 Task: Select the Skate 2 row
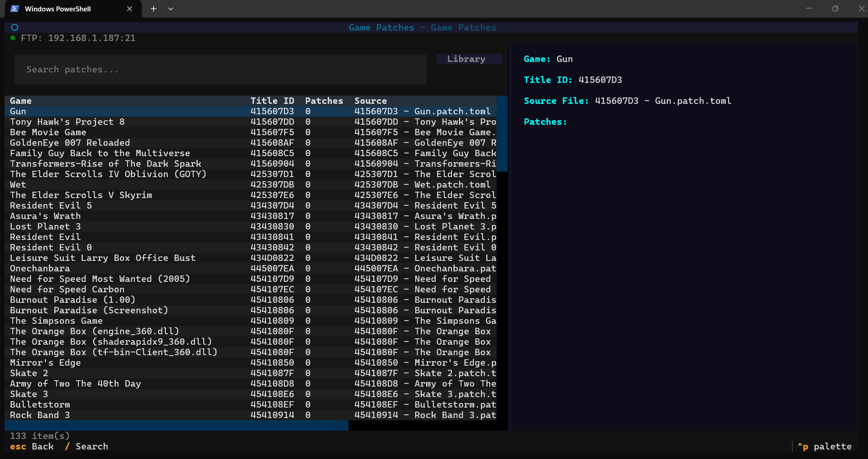click(x=251, y=373)
